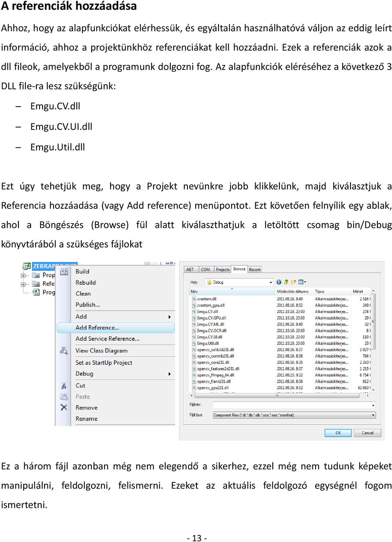Select file opencv_calib3d231.dll

click(x=216, y=350)
